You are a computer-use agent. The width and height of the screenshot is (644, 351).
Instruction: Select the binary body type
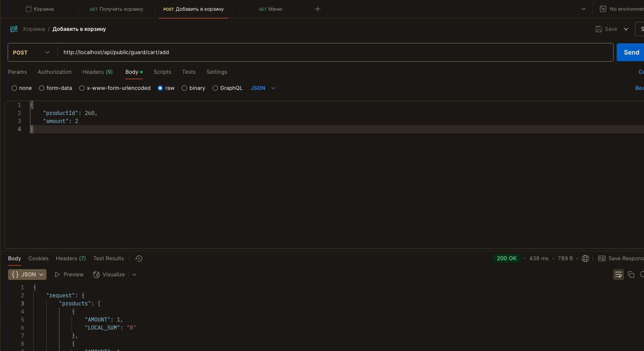[x=193, y=88]
